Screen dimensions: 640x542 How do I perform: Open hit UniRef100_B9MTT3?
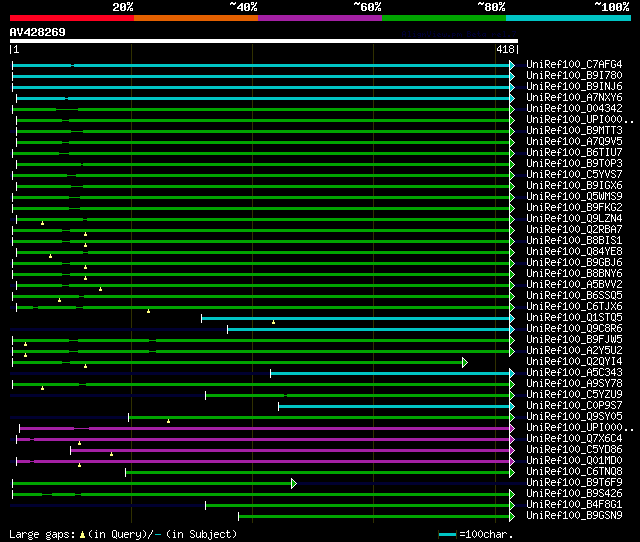click(x=574, y=131)
